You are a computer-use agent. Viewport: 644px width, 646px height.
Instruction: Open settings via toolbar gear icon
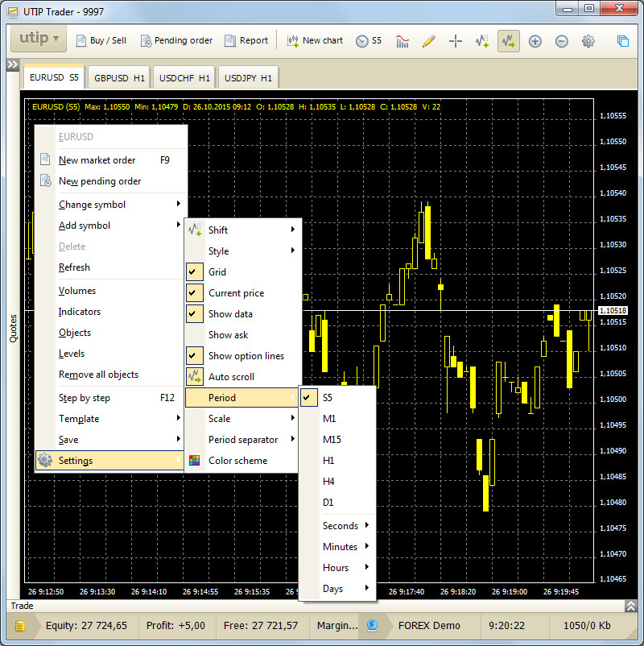tap(588, 41)
